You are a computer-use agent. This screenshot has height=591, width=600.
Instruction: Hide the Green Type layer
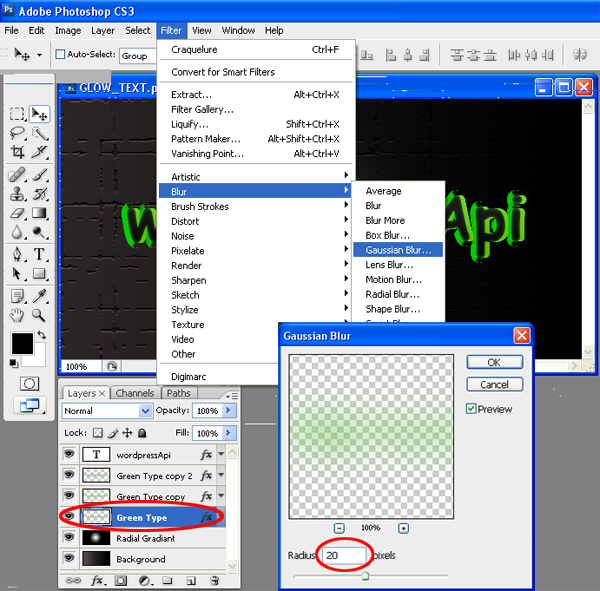[69, 517]
